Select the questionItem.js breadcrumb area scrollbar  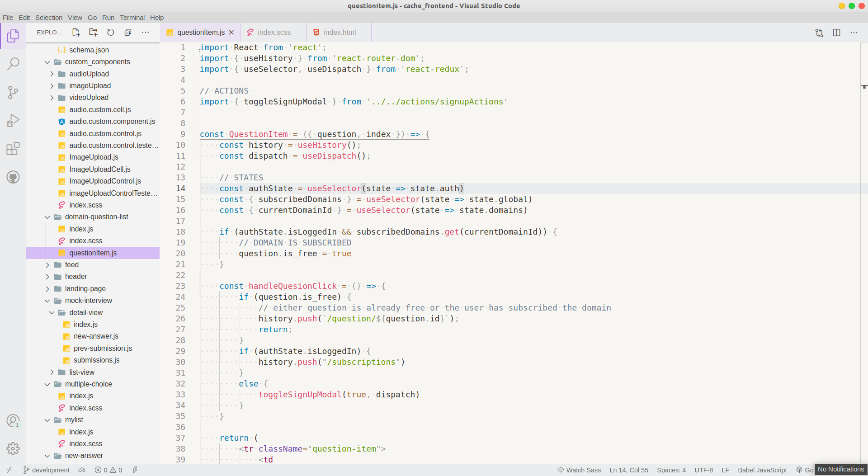[x=864, y=86]
